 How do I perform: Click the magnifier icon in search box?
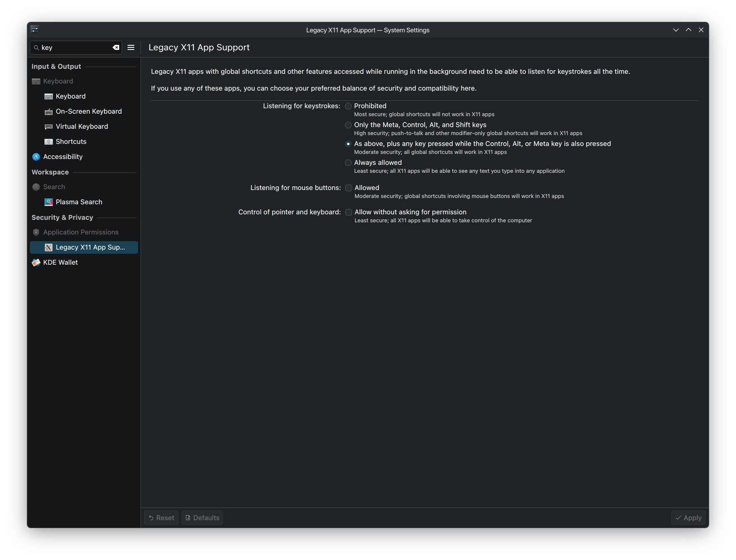click(x=37, y=48)
